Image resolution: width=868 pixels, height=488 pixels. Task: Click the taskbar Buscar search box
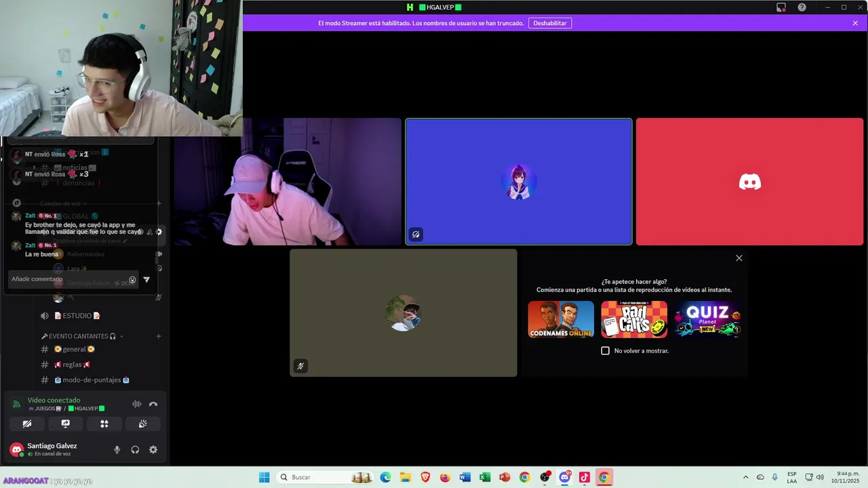[x=325, y=477]
